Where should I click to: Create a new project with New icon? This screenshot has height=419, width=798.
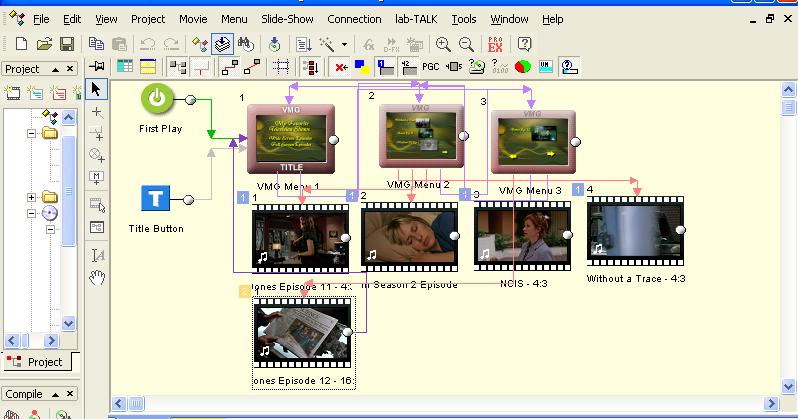21,44
